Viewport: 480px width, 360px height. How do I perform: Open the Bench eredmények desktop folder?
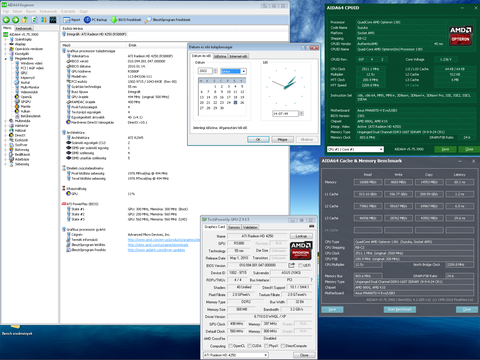pos(17,329)
